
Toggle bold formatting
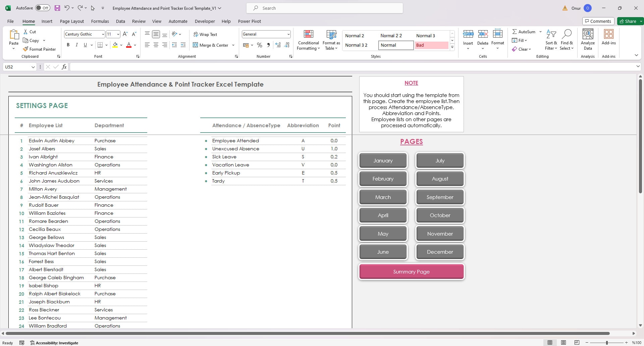click(x=68, y=45)
